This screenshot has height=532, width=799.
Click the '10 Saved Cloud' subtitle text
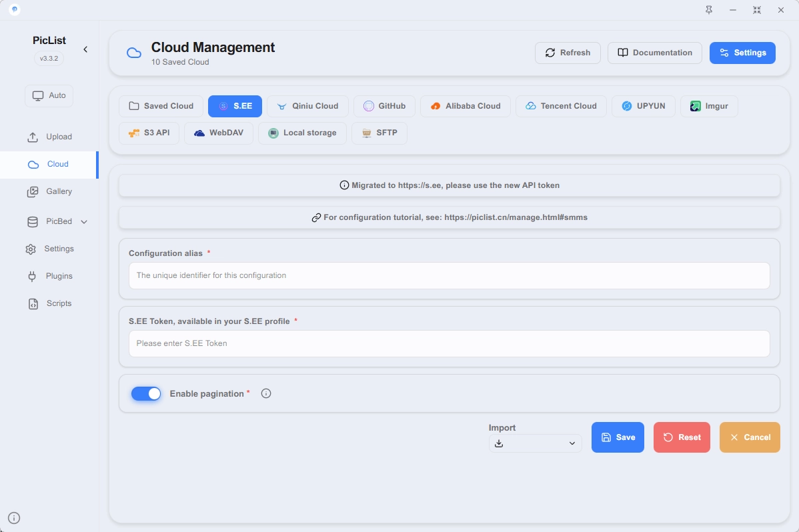point(180,62)
